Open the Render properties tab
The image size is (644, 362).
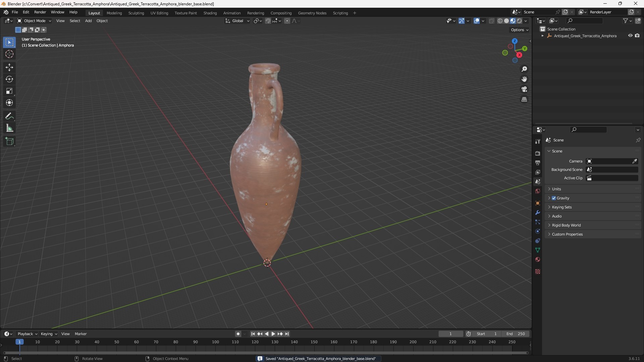538,153
